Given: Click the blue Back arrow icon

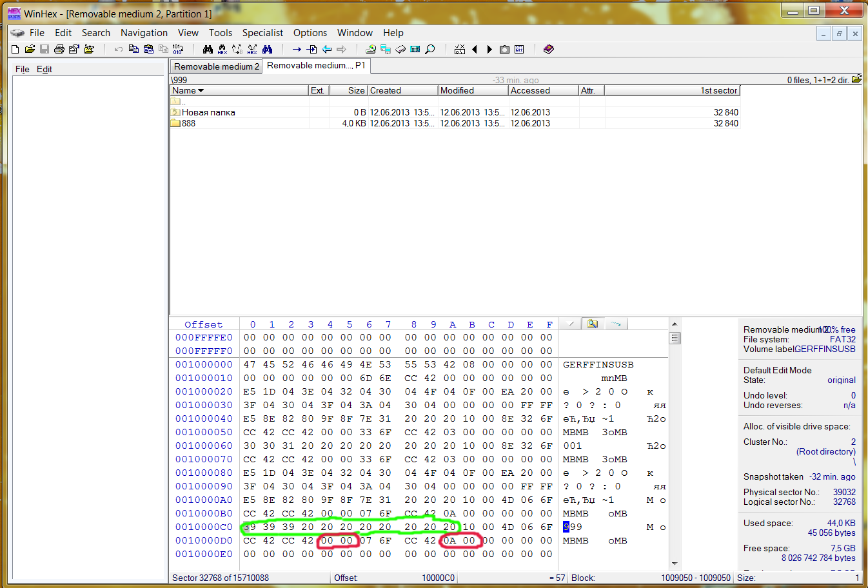Looking at the screenshot, I should point(326,49).
